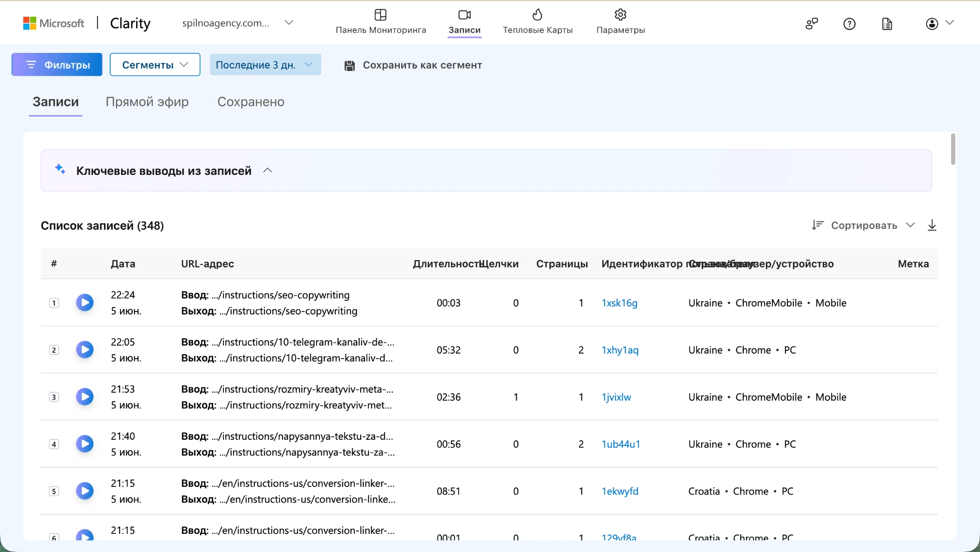Image resolution: width=980 pixels, height=552 pixels.
Task: Select the Записи sub-tab
Action: [x=55, y=102]
